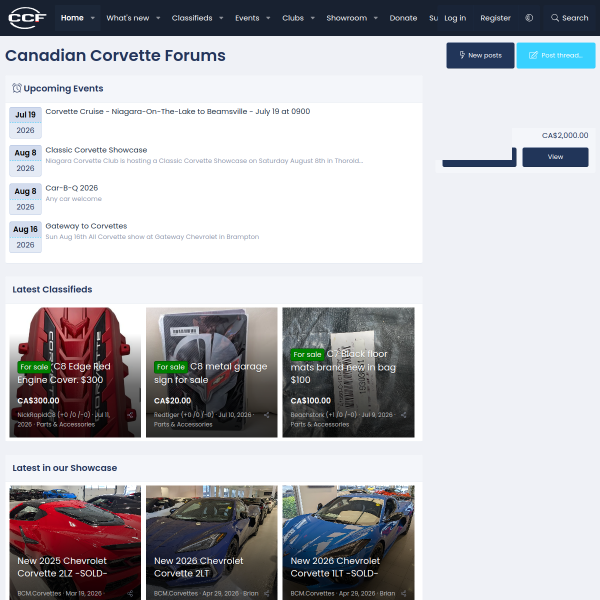Open the Car-B-Q 2026 event
This screenshot has width=600, height=600.
[72, 188]
